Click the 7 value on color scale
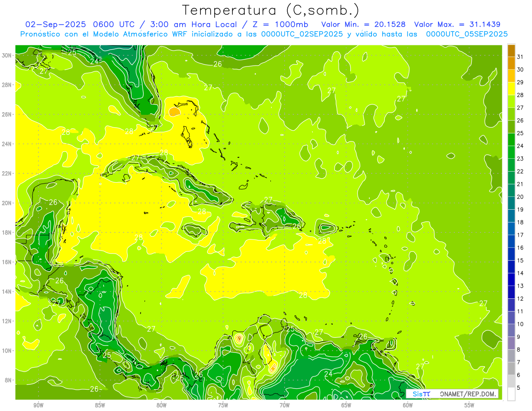The image size is (532, 411). coord(519,362)
